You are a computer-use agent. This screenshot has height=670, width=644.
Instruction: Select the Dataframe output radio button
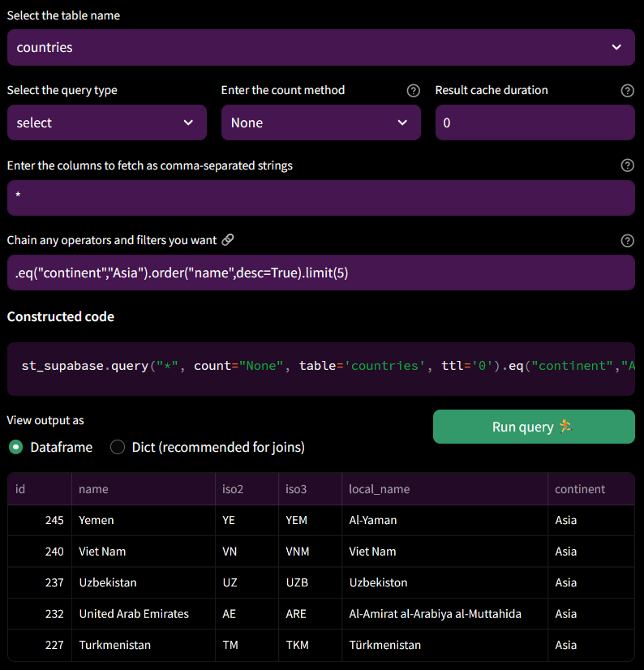click(x=17, y=447)
